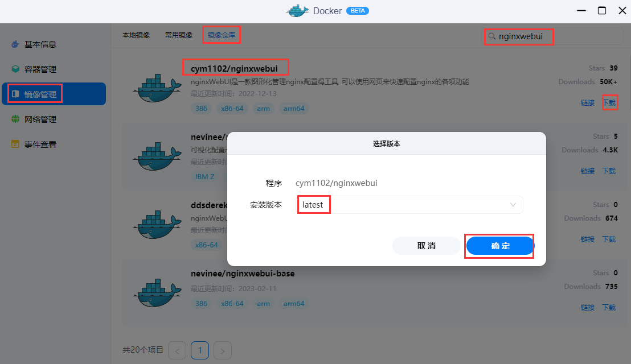This screenshot has height=364, width=631.
Task: Open 事件查看 in the sidebar
Action: pos(54,144)
